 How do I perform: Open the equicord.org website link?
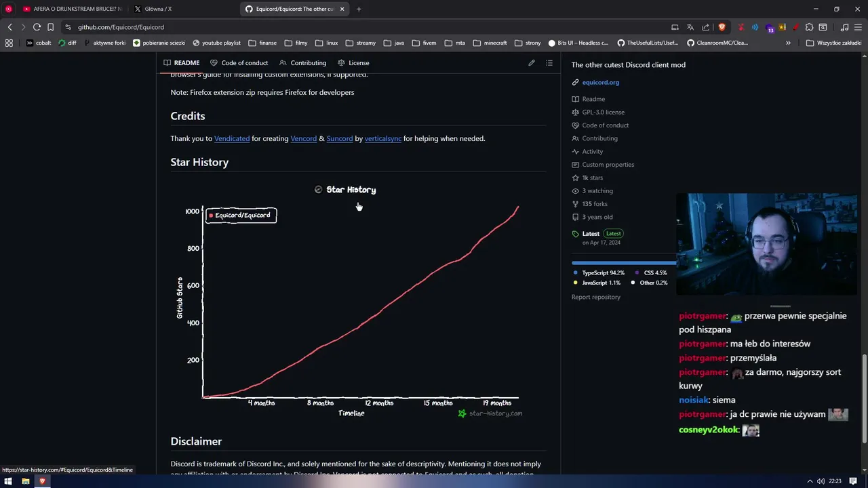click(600, 82)
